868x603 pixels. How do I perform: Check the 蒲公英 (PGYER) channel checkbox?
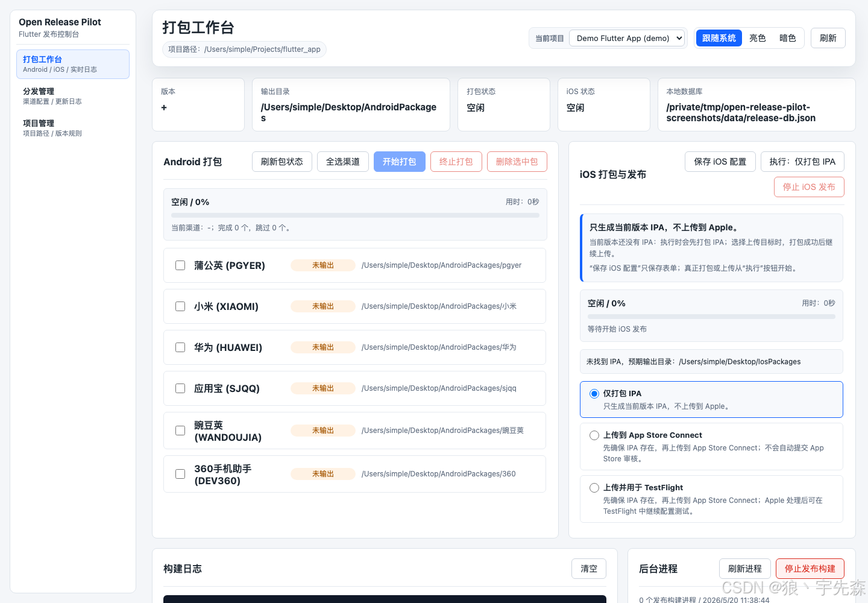[x=180, y=265]
